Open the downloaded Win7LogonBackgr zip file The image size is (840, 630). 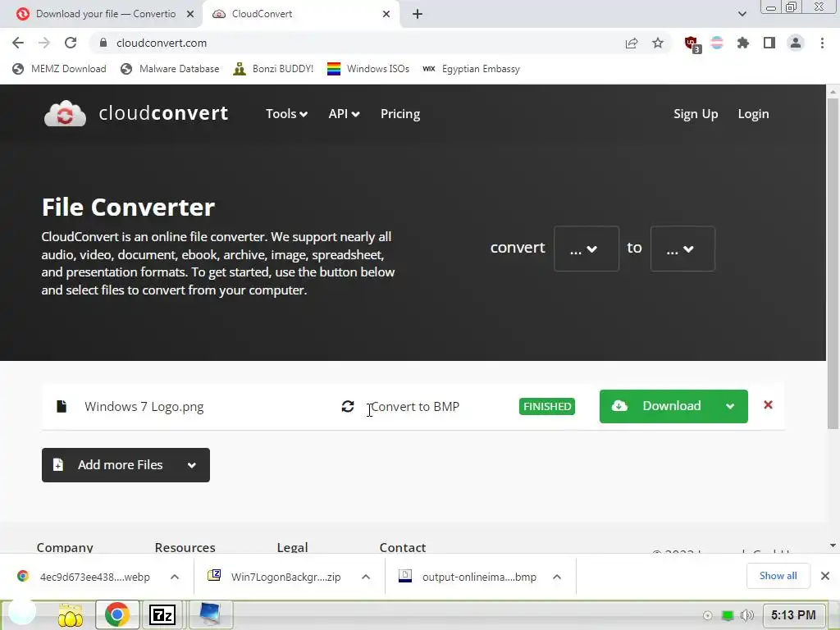[276, 577]
